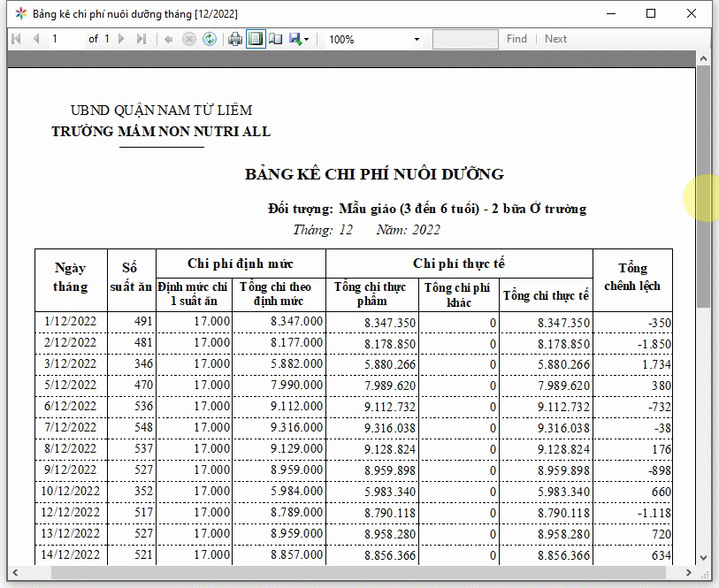Click the current page number field
This screenshot has width=719, height=588.
[x=65, y=39]
